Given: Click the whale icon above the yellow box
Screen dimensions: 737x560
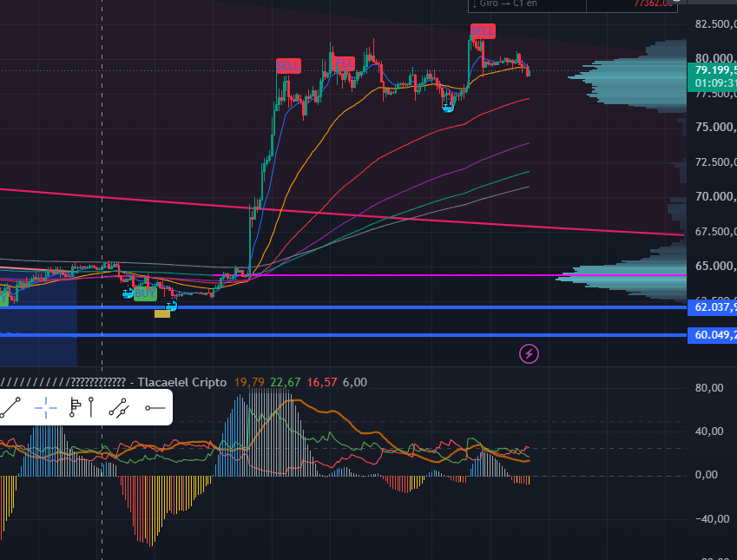Looking at the screenshot, I should pyautogui.click(x=172, y=306).
